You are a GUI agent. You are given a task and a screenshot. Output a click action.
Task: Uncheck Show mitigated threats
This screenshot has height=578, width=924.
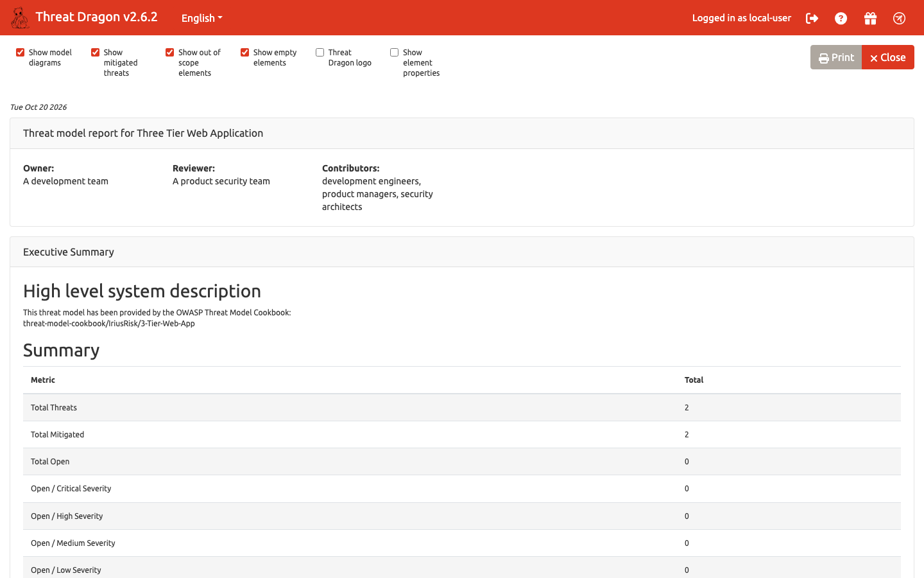pyautogui.click(x=96, y=53)
